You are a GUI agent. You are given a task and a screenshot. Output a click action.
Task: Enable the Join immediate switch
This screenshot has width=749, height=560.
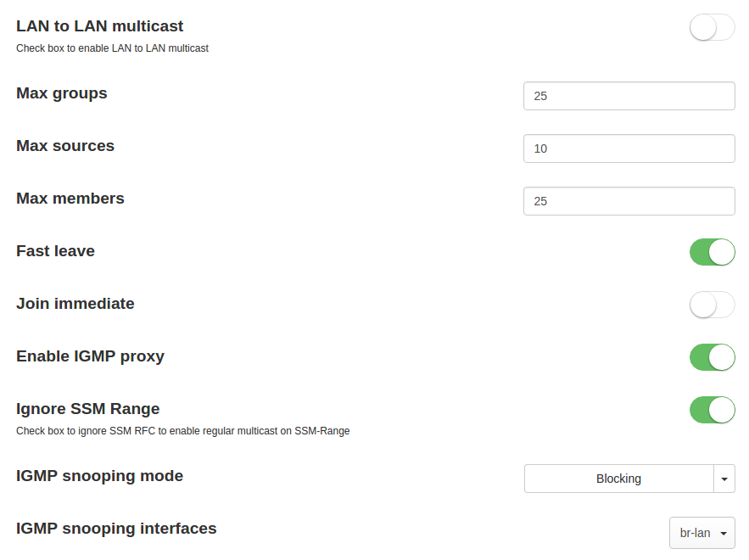[x=712, y=305]
